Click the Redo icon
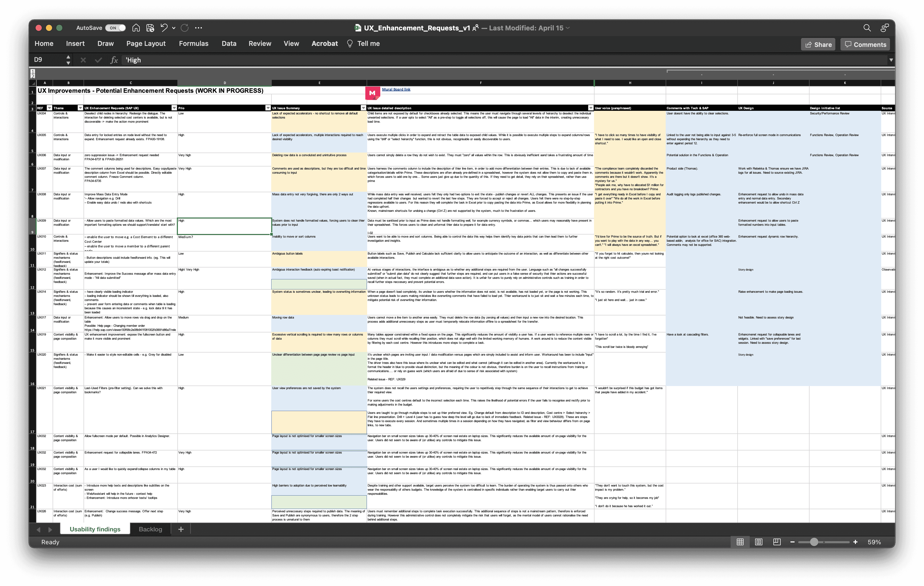Viewport: 924px width, 586px height. pyautogui.click(x=185, y=28)
